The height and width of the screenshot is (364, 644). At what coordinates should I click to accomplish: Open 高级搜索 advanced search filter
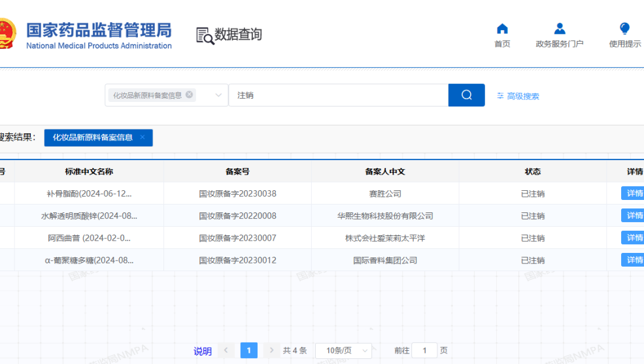518,96
